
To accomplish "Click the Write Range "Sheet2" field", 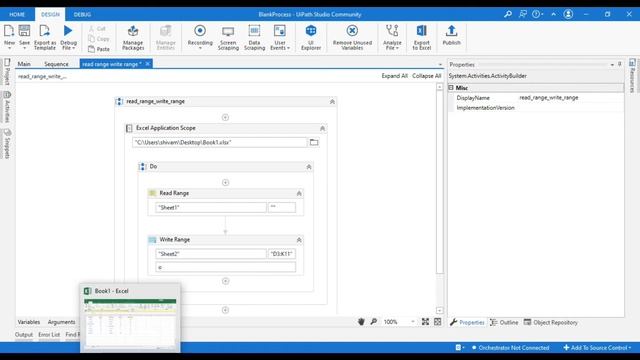I will point(211,254).
